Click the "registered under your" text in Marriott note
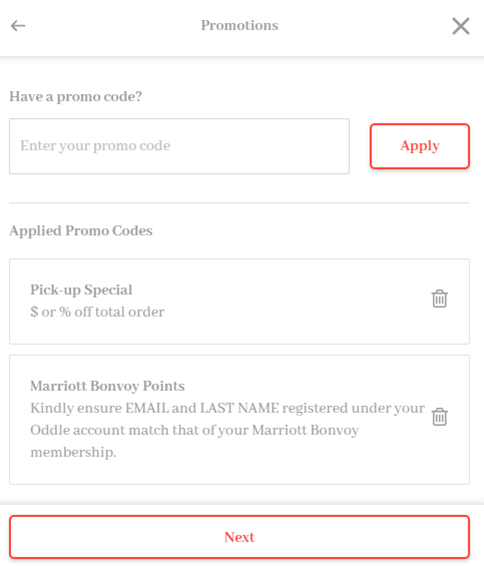This screenshot has width=484, height=566. coord(353,408)
